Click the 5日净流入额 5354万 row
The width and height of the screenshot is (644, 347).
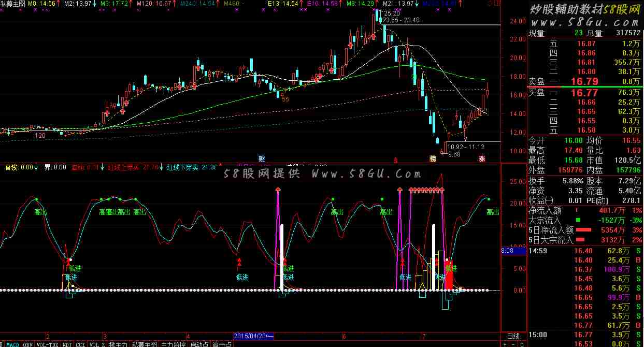click(x=585, y=230)
